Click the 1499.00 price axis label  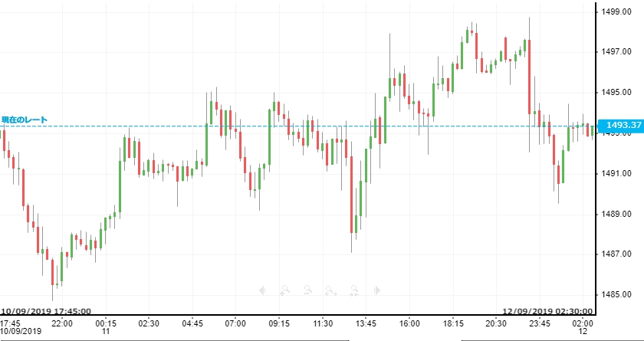[617, 11]
